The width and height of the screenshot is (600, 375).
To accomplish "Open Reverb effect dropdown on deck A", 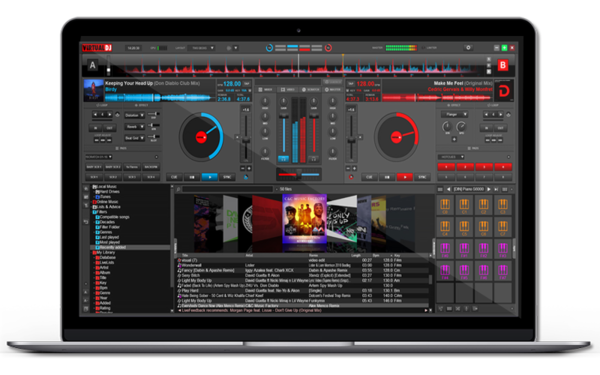I will tap(134, 127).
